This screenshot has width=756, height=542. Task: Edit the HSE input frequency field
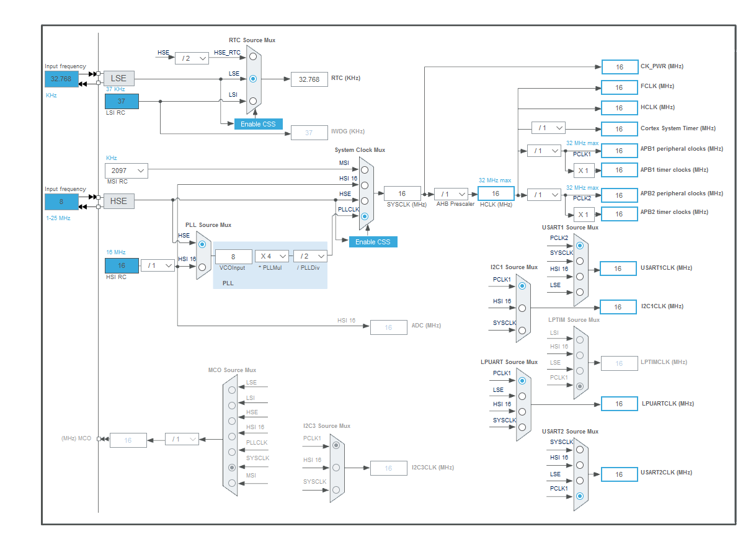(61, 202)
